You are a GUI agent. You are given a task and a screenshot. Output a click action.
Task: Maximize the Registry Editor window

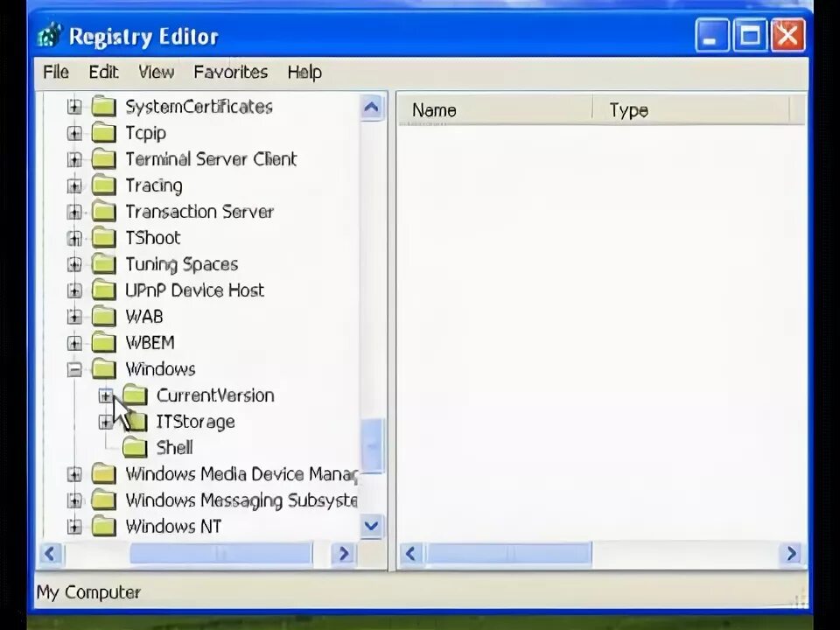tap(750, 35)
